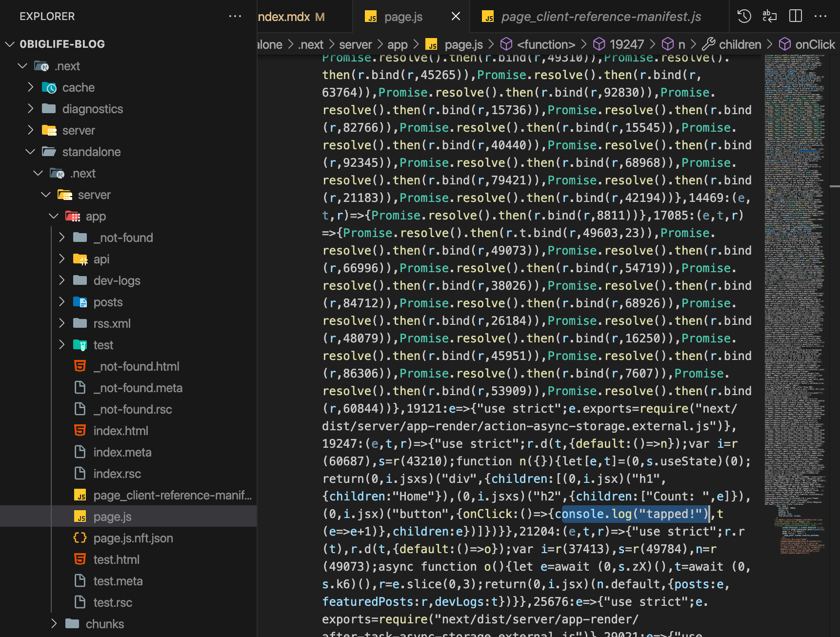Click JS icon of page_client-reference-manif file
The image size is (840, 637).
tap(80, 495)
